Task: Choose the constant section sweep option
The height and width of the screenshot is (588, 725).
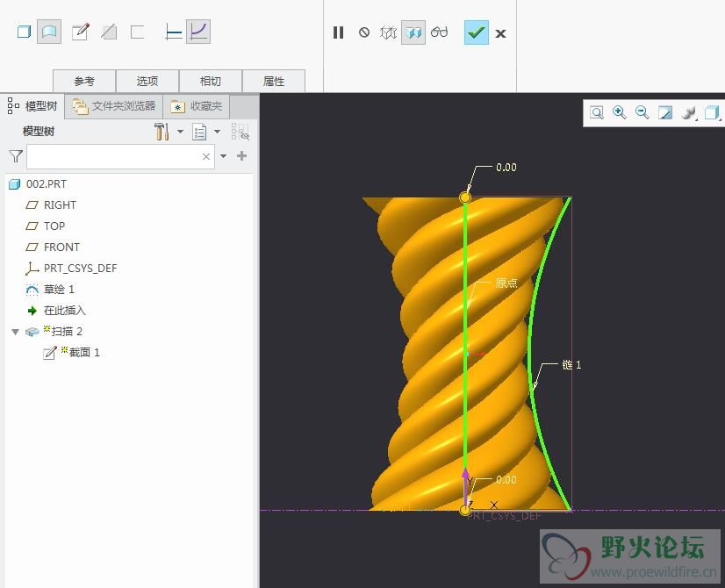Action: tap(173, 32)
